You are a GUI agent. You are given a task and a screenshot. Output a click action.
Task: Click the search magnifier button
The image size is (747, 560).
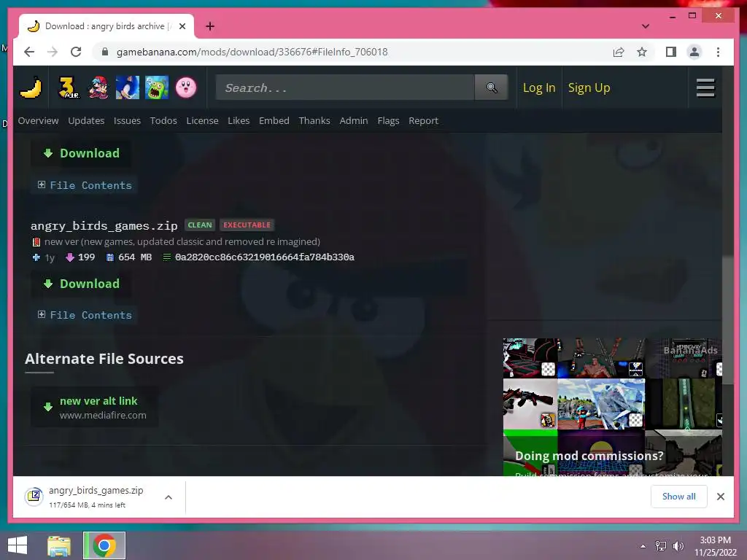pyautogui.click(x=492, y=87)
